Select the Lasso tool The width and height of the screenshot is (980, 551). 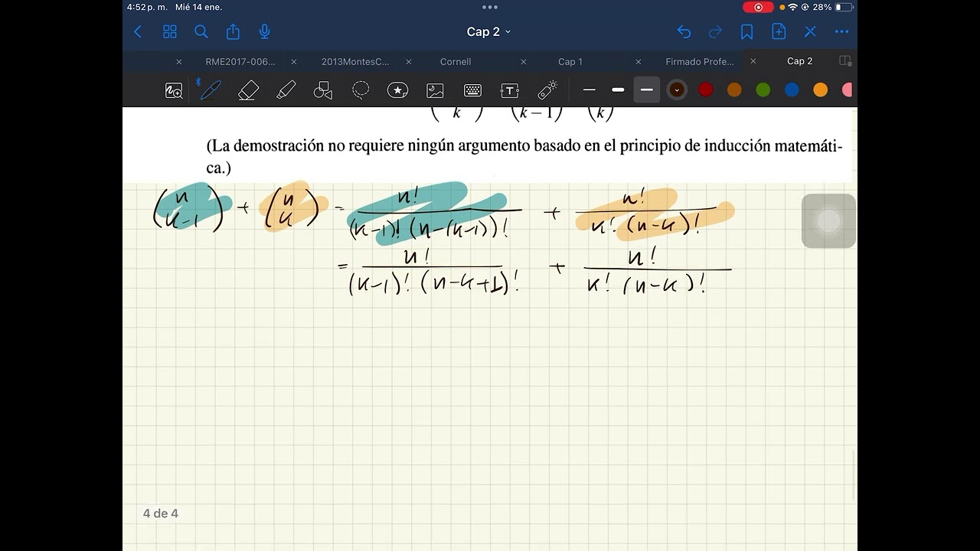click(361, 90)
